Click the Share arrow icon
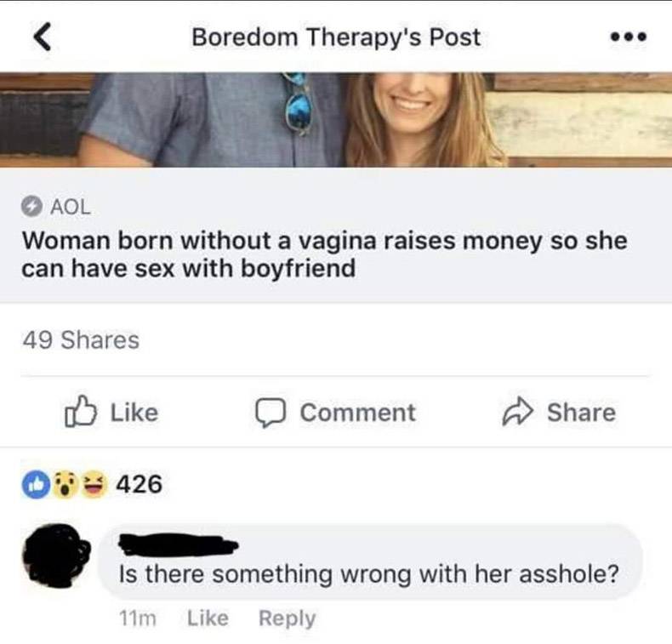The height and width of the screenshot is (644, 672). [518, 412]
